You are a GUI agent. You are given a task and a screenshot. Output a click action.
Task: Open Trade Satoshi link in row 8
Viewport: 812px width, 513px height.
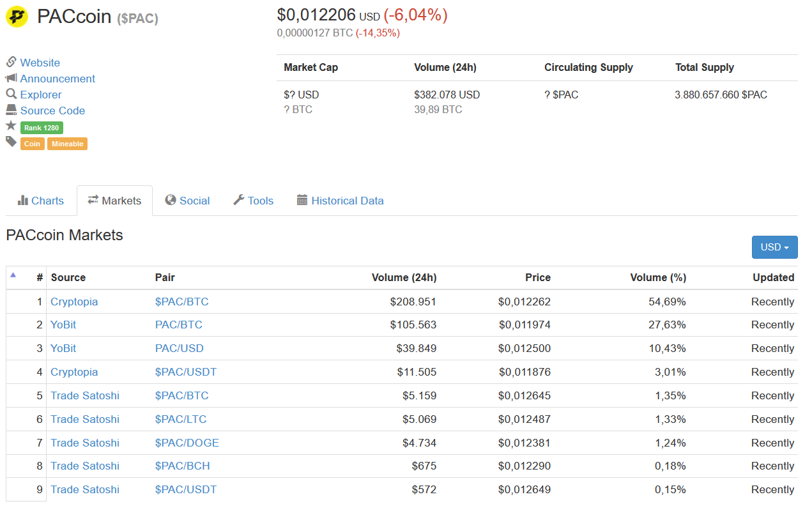[85, 466]
